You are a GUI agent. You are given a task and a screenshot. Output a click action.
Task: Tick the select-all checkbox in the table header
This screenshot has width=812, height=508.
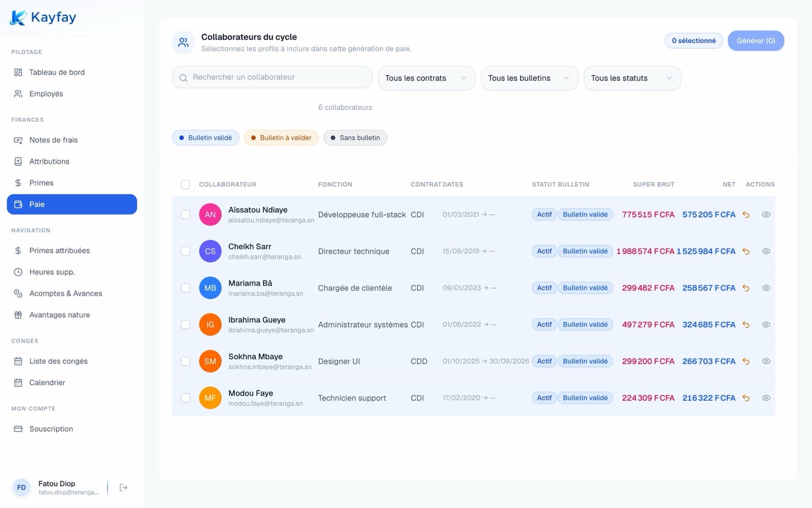click(x=186, y=184)
